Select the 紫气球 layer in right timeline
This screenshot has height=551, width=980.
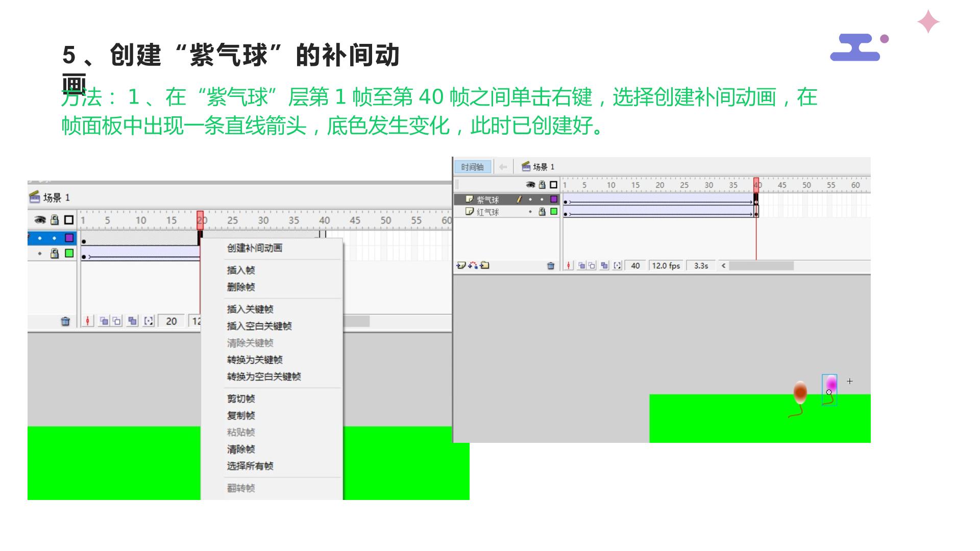pos(506,199)
